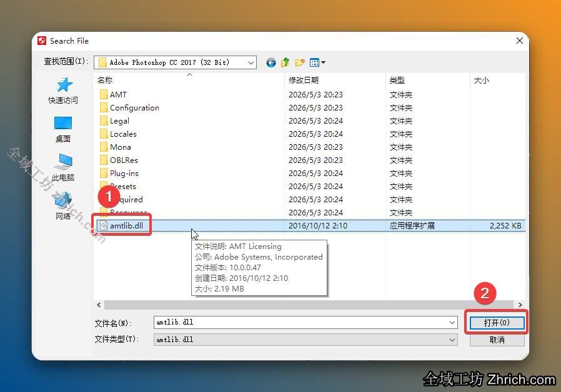Select the Plug-ins folder
The image size is (561, 392).
coord(124,174)
